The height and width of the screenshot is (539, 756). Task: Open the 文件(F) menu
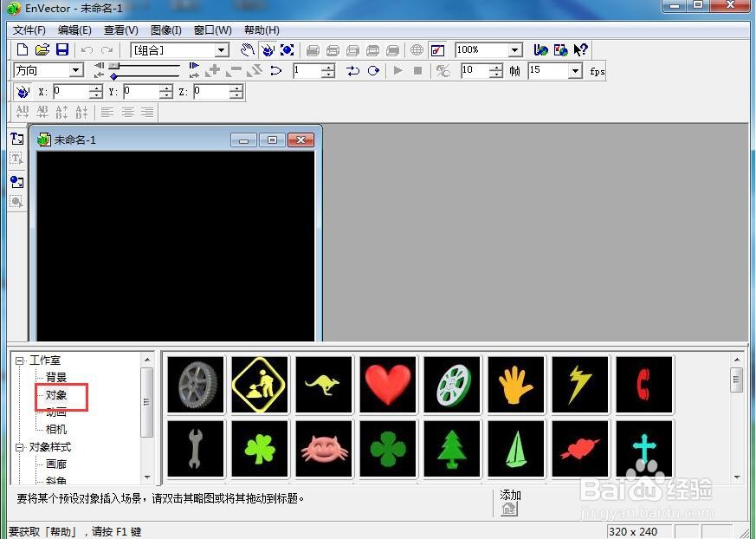(29, 30)
